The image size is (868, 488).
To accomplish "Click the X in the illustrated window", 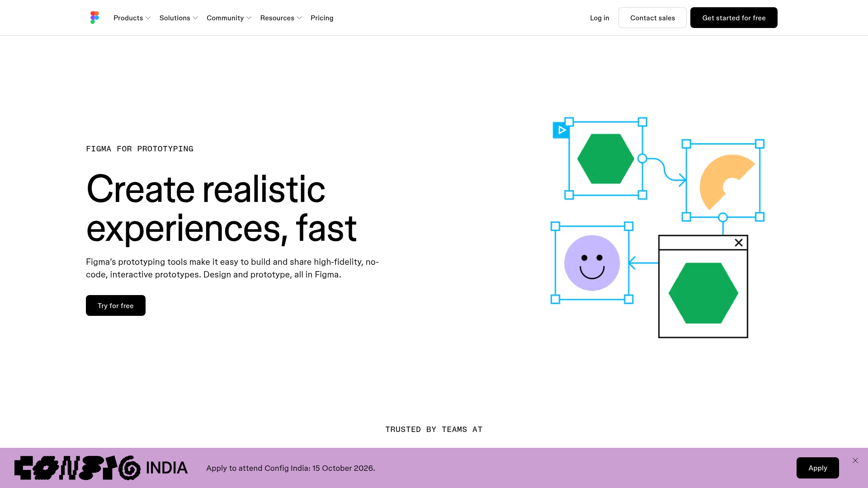I will [x=739, y=243].
